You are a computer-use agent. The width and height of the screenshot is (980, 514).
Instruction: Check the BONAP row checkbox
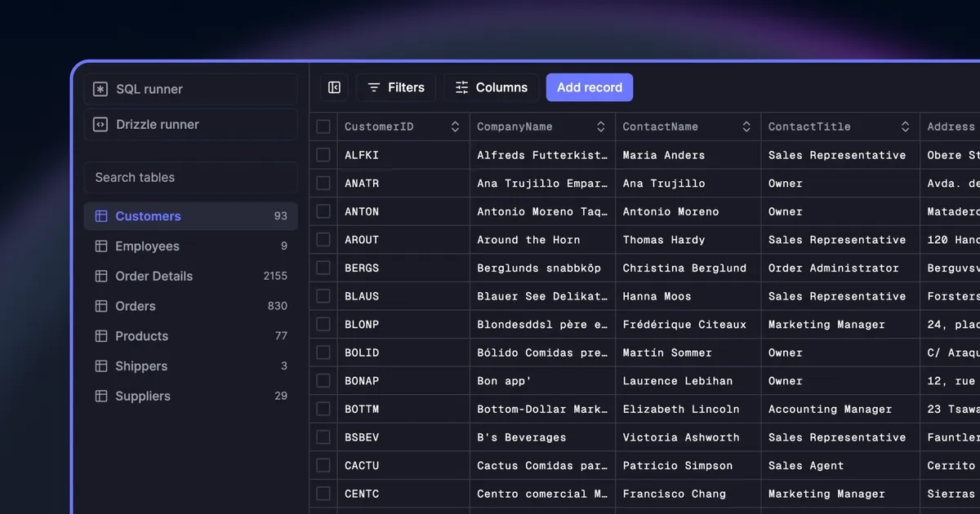tap(323, 381)
